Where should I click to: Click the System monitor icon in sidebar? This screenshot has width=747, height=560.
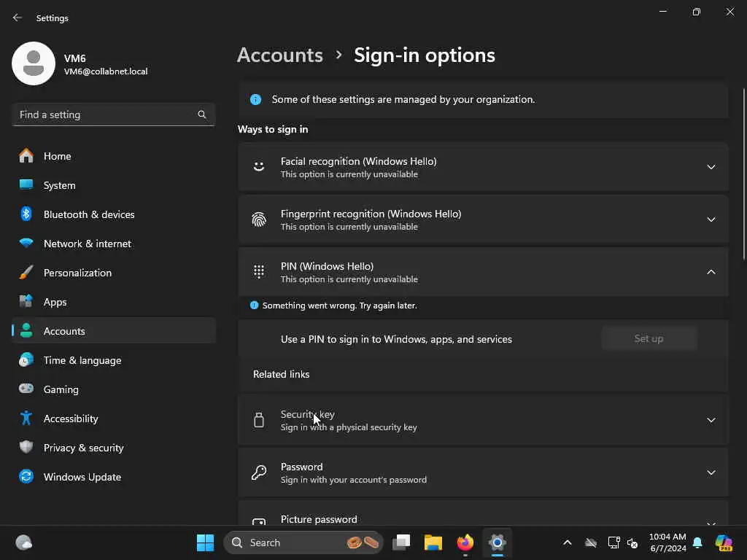tap(26, 184)
